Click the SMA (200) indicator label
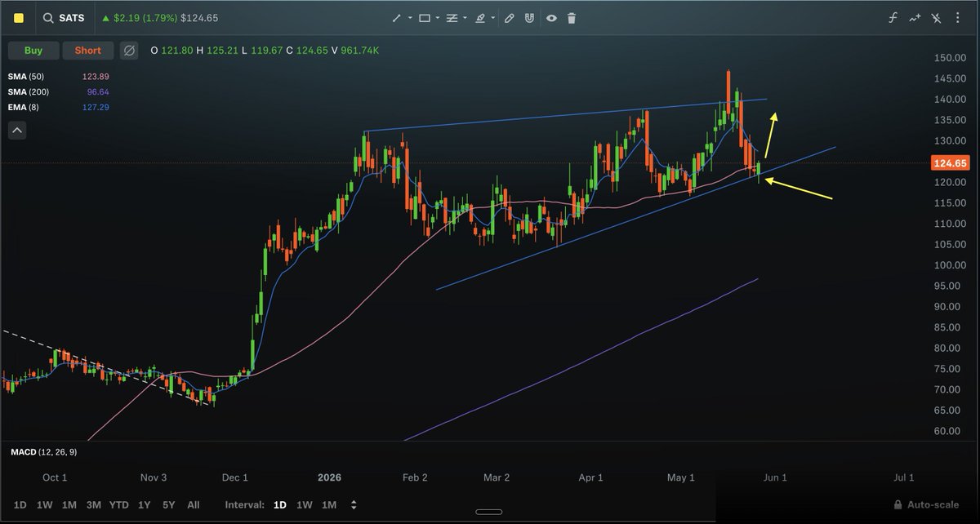This screenshot has width=980, height=524. (x=27, y=91)
